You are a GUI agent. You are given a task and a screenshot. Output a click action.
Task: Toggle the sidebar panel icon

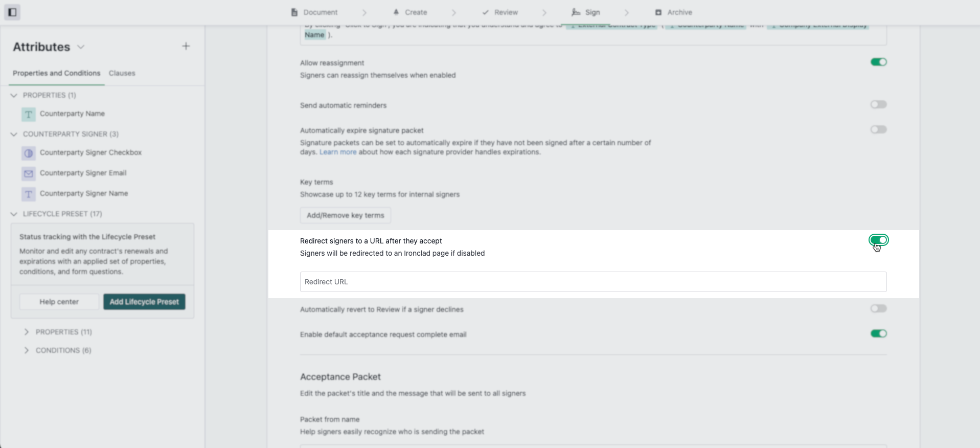(12, 12)
